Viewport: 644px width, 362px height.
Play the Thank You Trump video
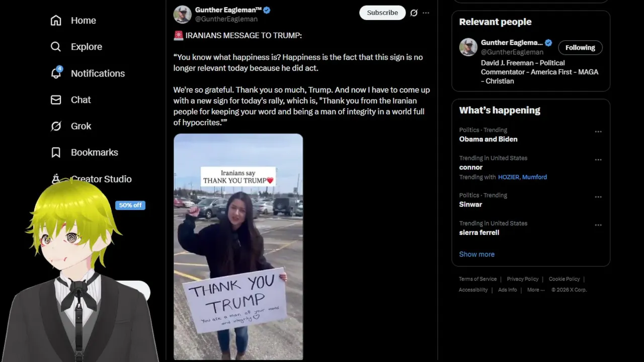(238, 246)
